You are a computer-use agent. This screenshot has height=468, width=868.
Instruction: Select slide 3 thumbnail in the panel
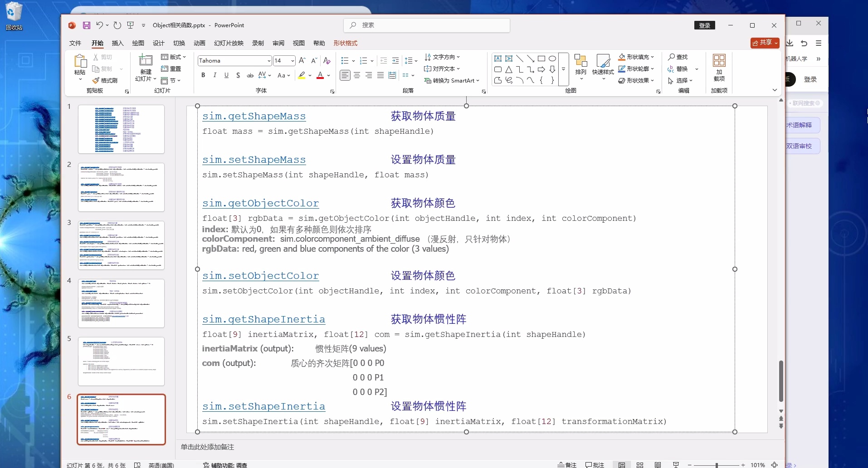121,245
